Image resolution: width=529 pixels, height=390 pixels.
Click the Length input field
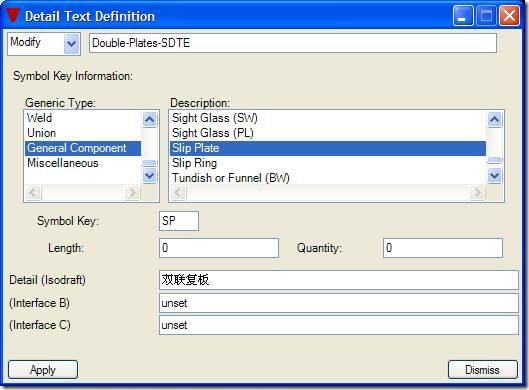click(219, 248)
